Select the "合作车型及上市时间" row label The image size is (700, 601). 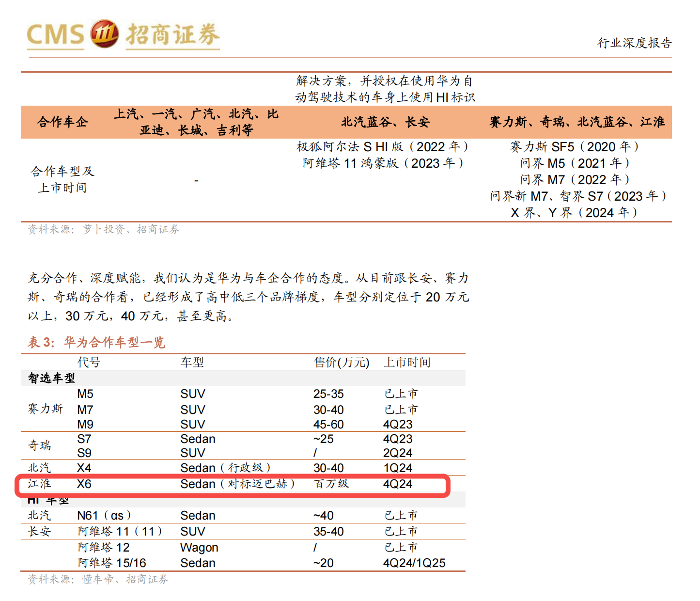(62, 179)
